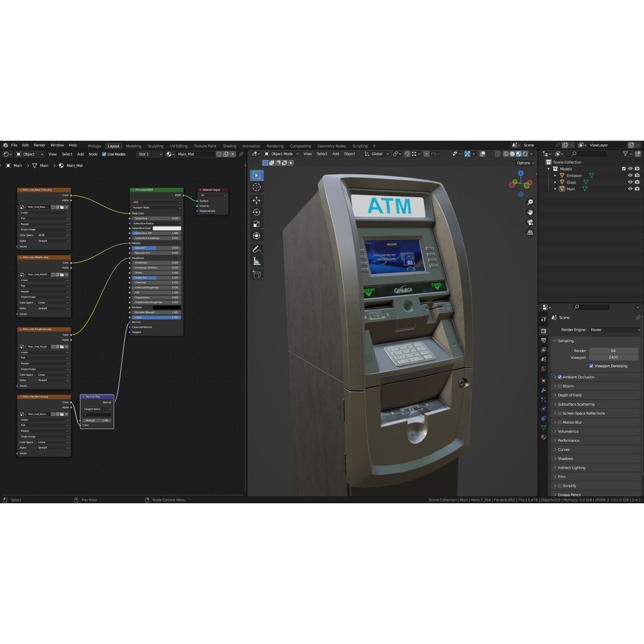This screenshot has height=644, width=644.
Task: Select the Rotate tool
Action: pyautogui.click(x=256, y=212)
